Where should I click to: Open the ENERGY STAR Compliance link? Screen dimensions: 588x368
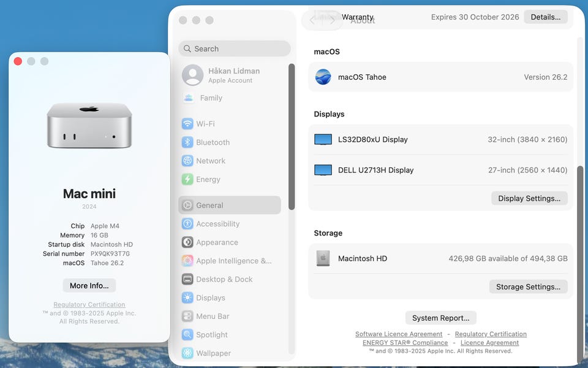[x=405, y=342]
